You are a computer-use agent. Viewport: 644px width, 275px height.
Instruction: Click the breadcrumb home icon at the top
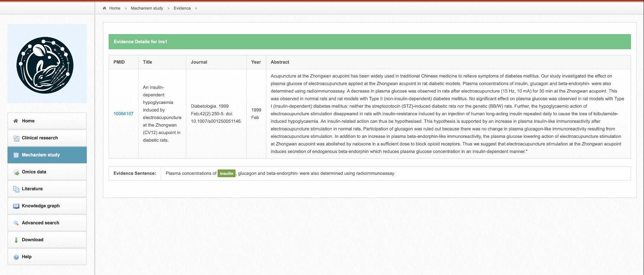tap(104, 8)
